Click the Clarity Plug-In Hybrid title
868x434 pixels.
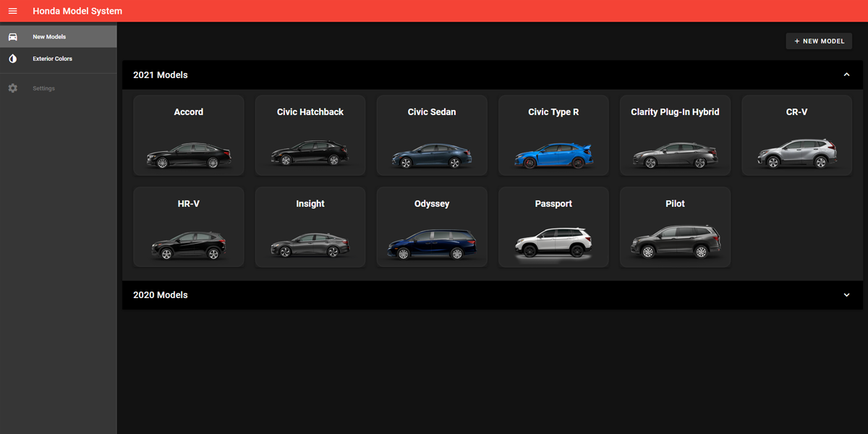675,112
